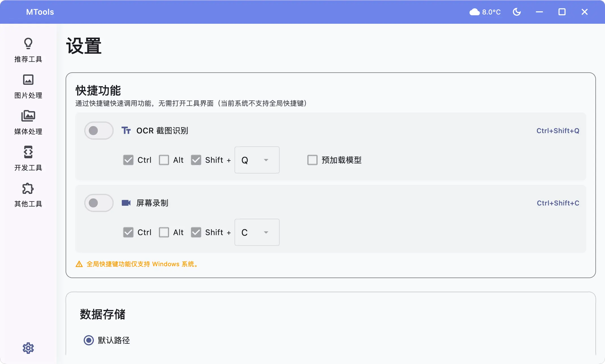The width and height of the screenshot is (605, 364).
Task: Enable the OCR 截图识别 toggle switch
Action: [x=99, y=131]
